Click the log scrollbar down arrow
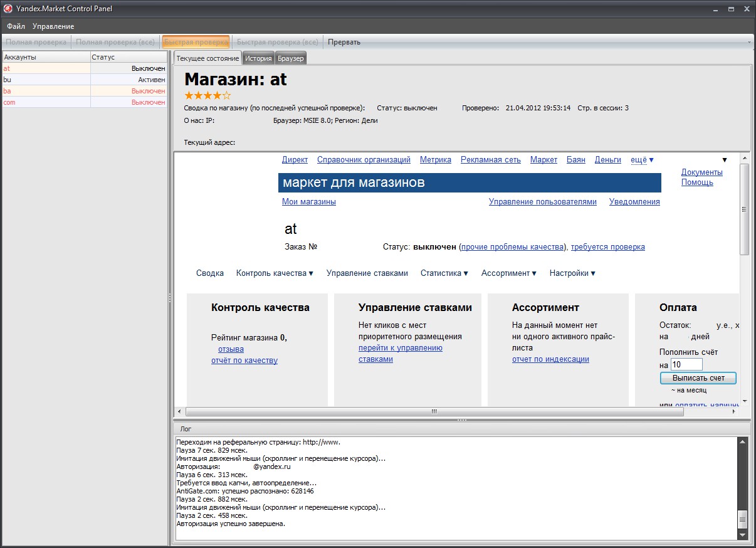The image size is (756, 548). pyautogui.click(x=743, y=534)
